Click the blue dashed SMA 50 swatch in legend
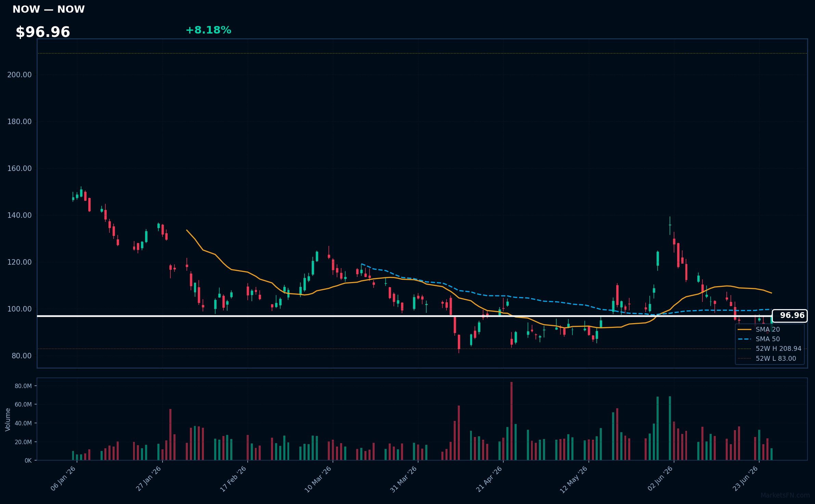This screenshot has height=504, width=815. click(x=745, y=339)
